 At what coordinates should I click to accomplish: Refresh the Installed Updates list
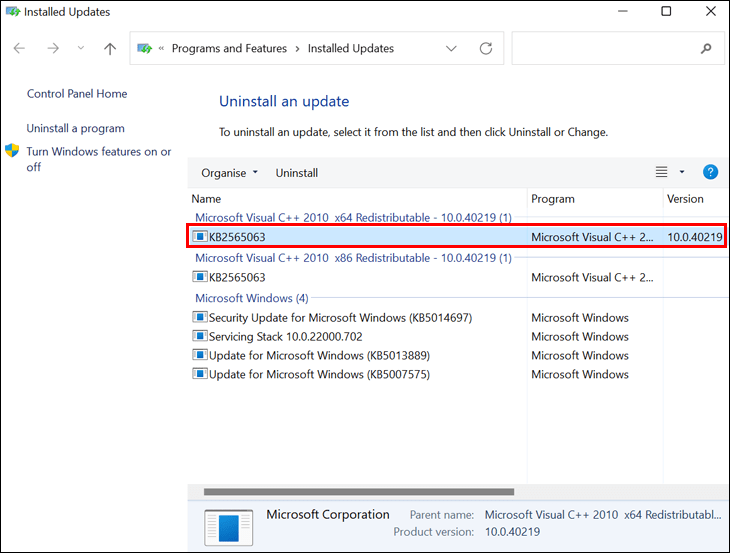pyautogui.click(x=486, y=48)
